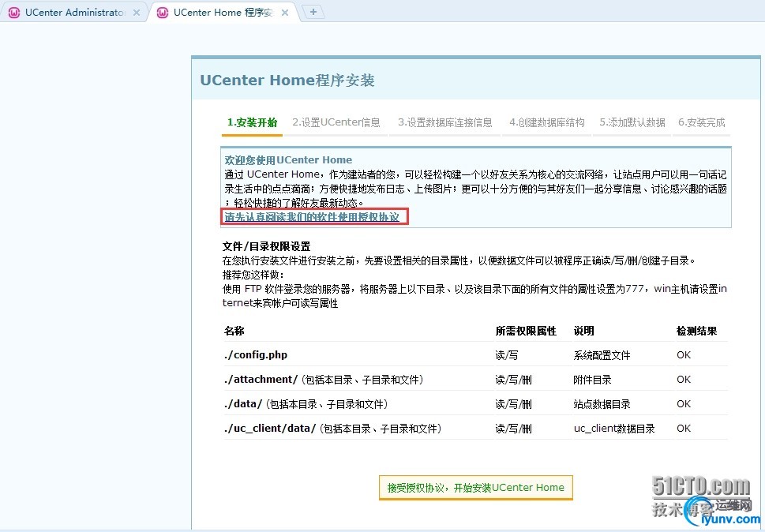Click 接受授权协议，开始安装UCenter Home button
Screen dimensions: 765x532
476,488
